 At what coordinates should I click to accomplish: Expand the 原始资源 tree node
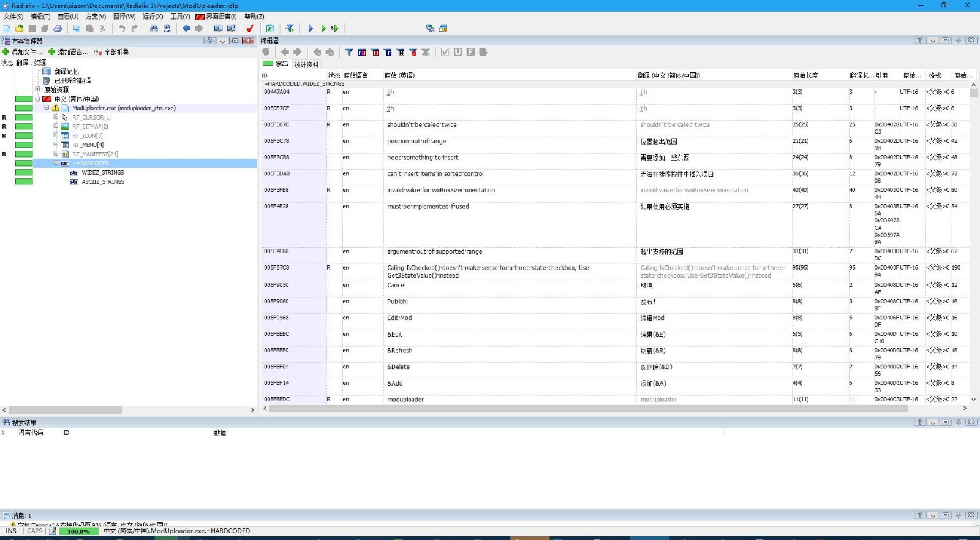37,89
